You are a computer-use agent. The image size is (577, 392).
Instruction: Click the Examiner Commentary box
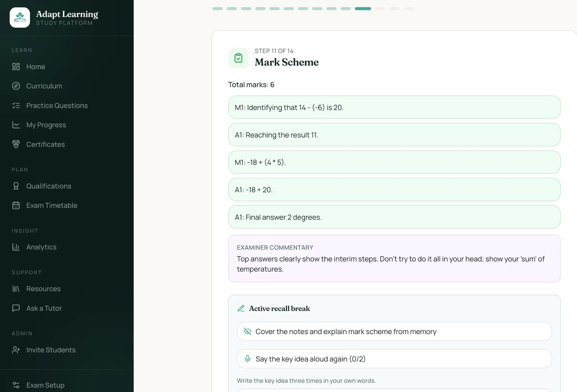click(394, 259)
